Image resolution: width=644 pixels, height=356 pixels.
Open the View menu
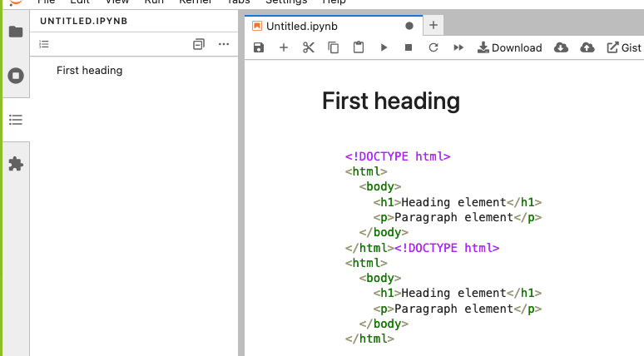coord(117,2)
